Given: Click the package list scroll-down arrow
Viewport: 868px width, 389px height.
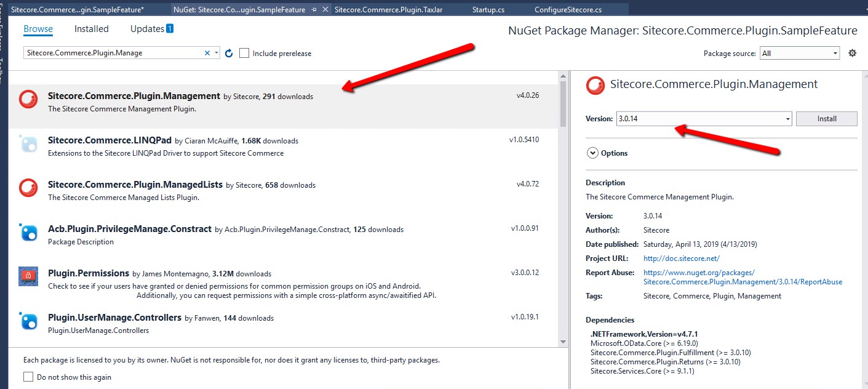Looking at the screenshot, I should (x=563, y=342).
